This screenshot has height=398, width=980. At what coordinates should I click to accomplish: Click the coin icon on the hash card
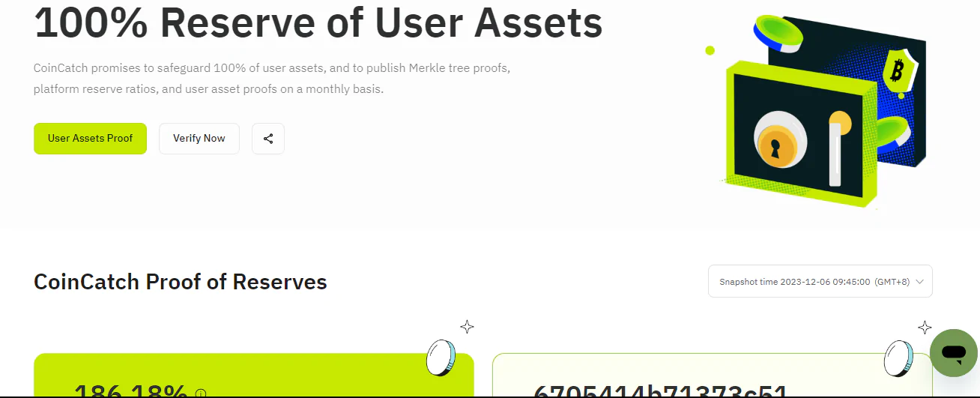(898, 358)
